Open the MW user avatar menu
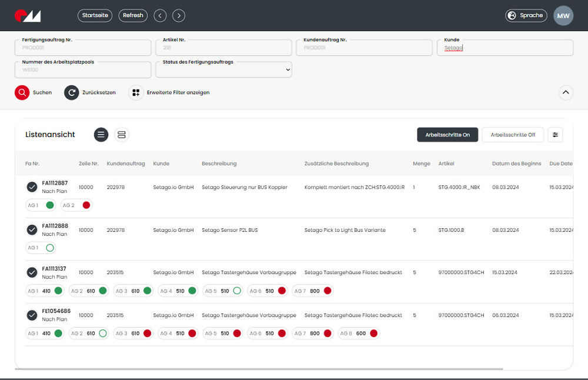 click(563, 16)
